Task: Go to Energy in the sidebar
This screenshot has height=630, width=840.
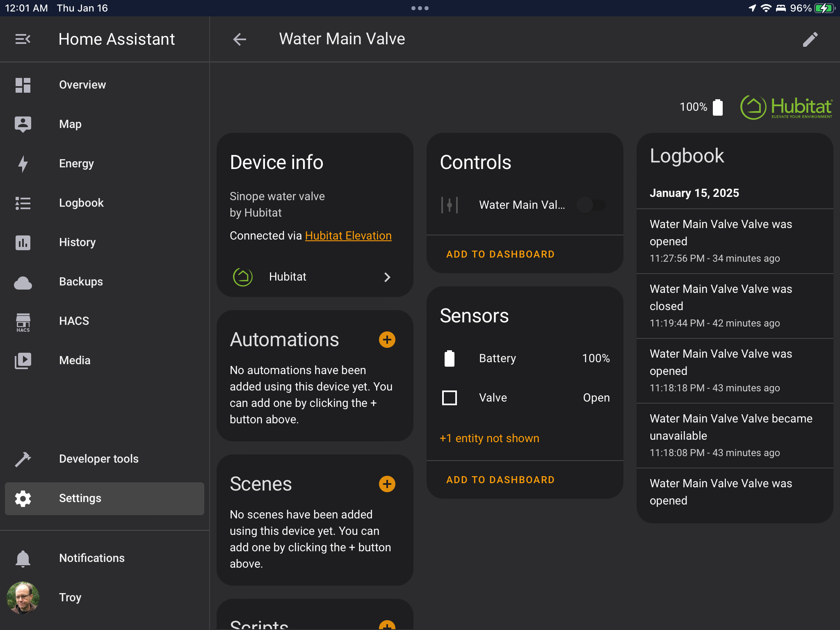Action: [x=76, y=163]
